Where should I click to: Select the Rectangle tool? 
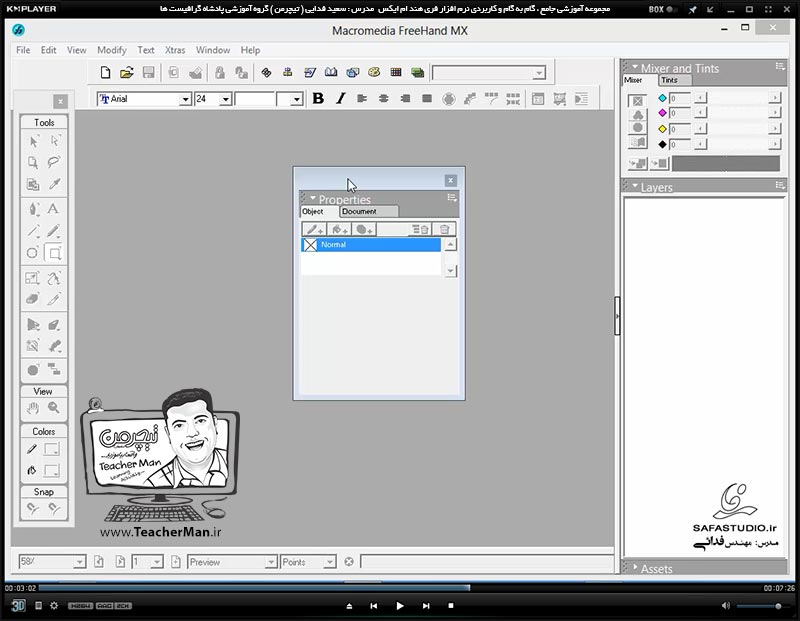tap(54, 253)
